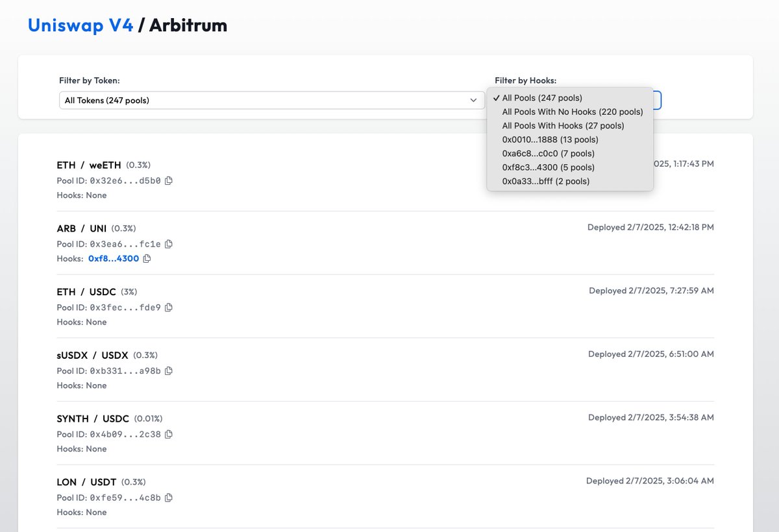Click the Deployed 2/7/2025, 7:27:59 AM timestamp

tap(652, 291)
